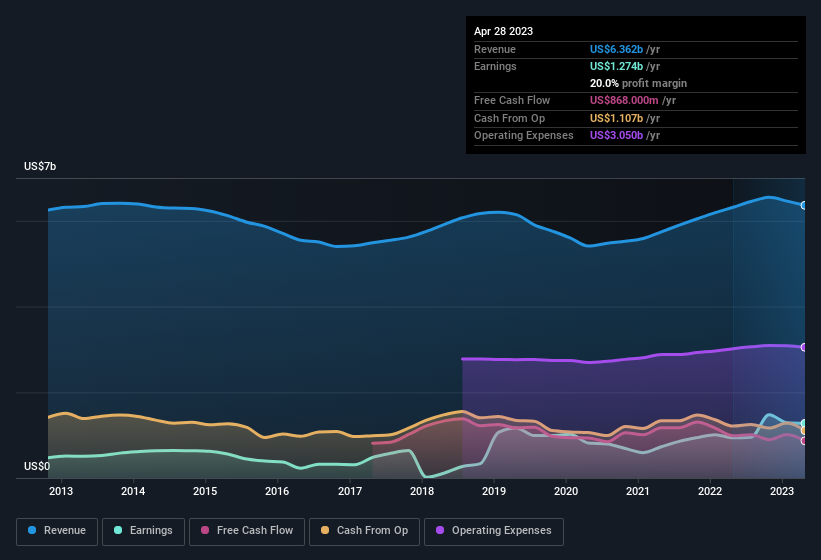Toggle the Cash From Op legend button
This screenshot has height=560, width=821.
364,531
